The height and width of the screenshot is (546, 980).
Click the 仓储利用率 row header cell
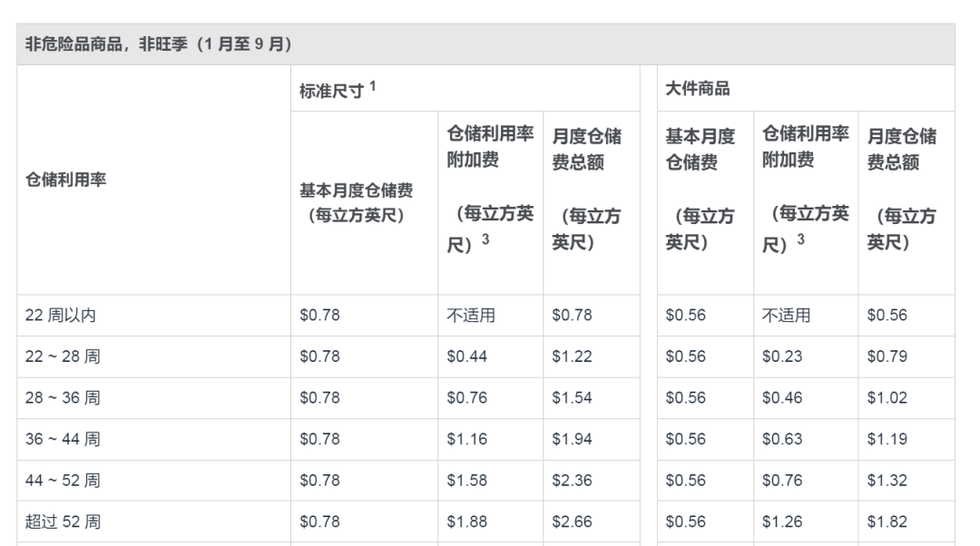tap(65, 180)
